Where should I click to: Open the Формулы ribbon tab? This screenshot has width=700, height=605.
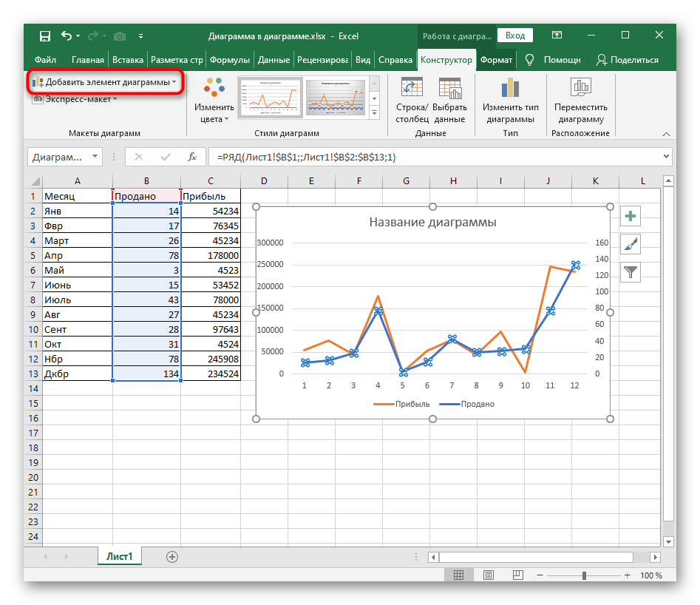229,60
